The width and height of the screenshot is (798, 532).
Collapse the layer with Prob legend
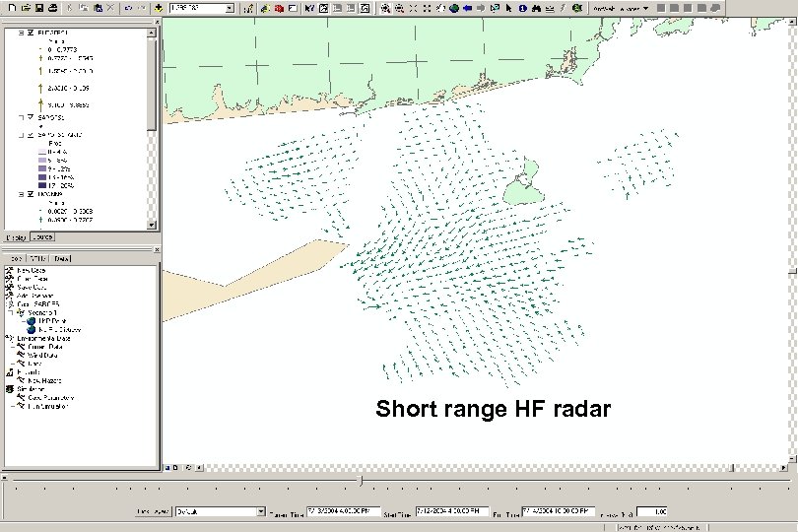click(22, 135)
